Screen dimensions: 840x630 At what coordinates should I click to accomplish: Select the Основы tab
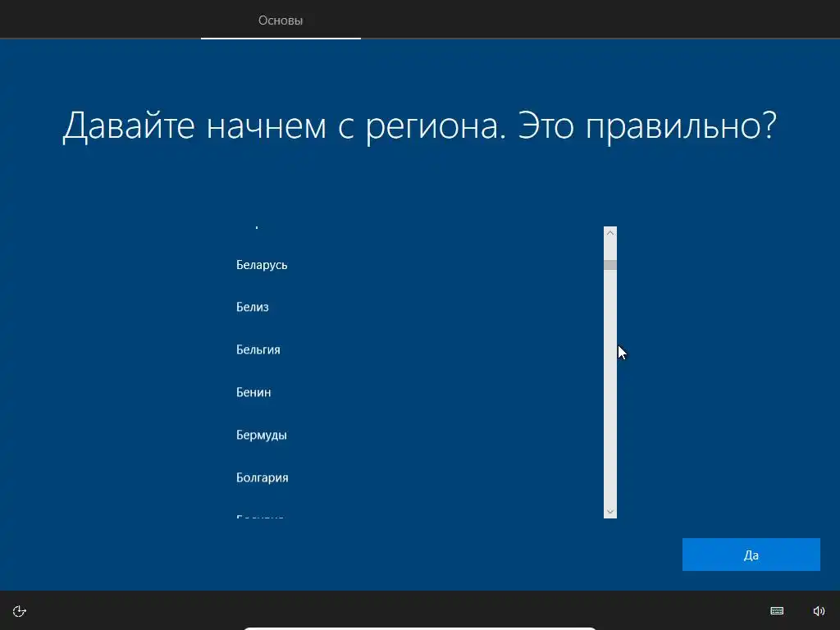[x=281, y=21]
